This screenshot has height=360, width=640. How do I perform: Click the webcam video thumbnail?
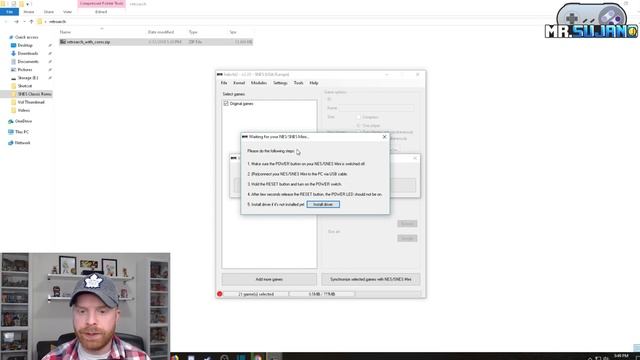85,306
